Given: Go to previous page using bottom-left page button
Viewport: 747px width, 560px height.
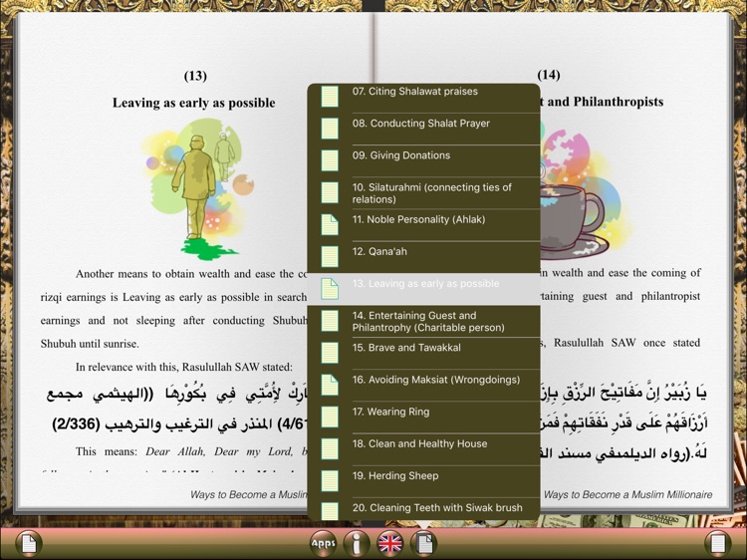Looking at the screenshot, I should [29, 543].
